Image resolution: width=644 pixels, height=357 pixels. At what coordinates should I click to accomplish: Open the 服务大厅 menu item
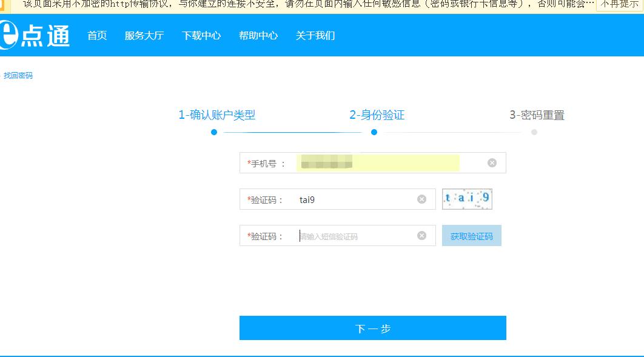143,35
